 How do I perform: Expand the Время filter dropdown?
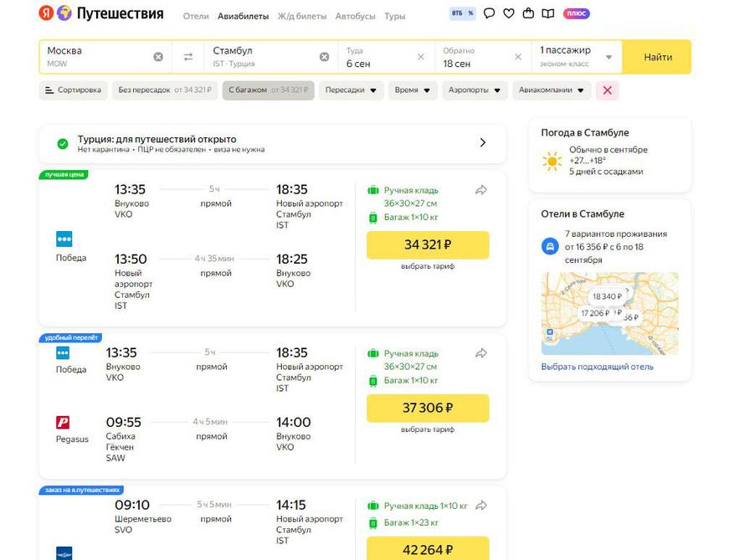(412, 90)
